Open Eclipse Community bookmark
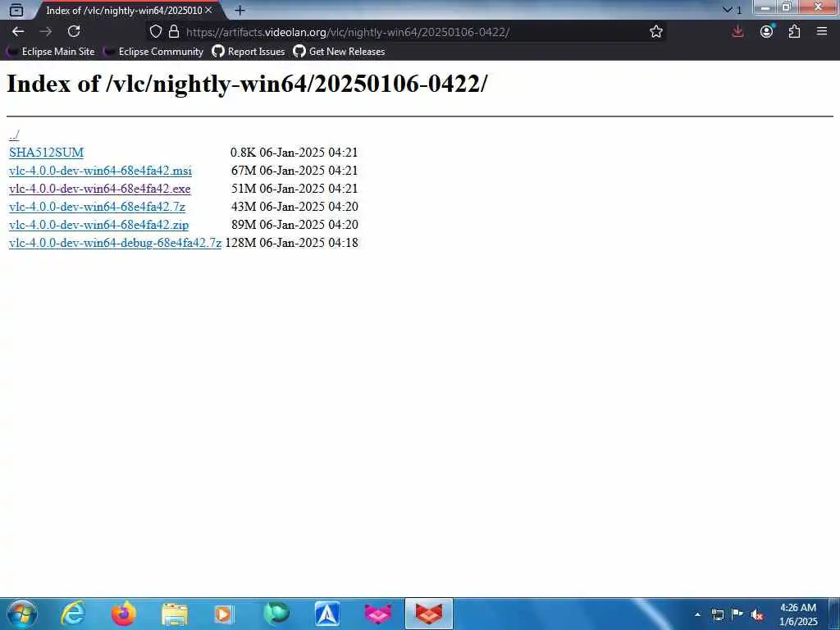 tap(153, 52)
